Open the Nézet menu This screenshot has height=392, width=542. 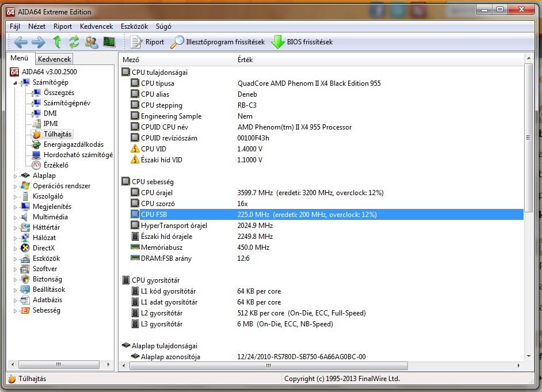37,26
